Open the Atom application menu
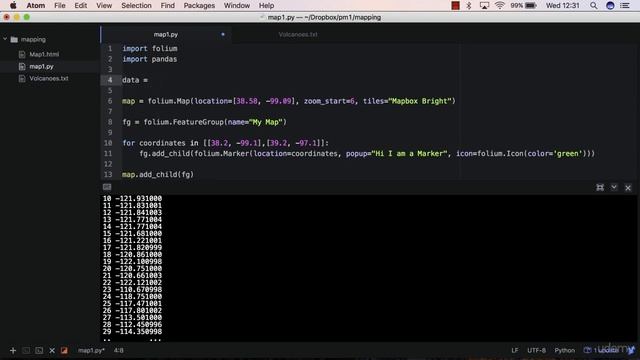The image size is (640, 360). click(36, 5)
